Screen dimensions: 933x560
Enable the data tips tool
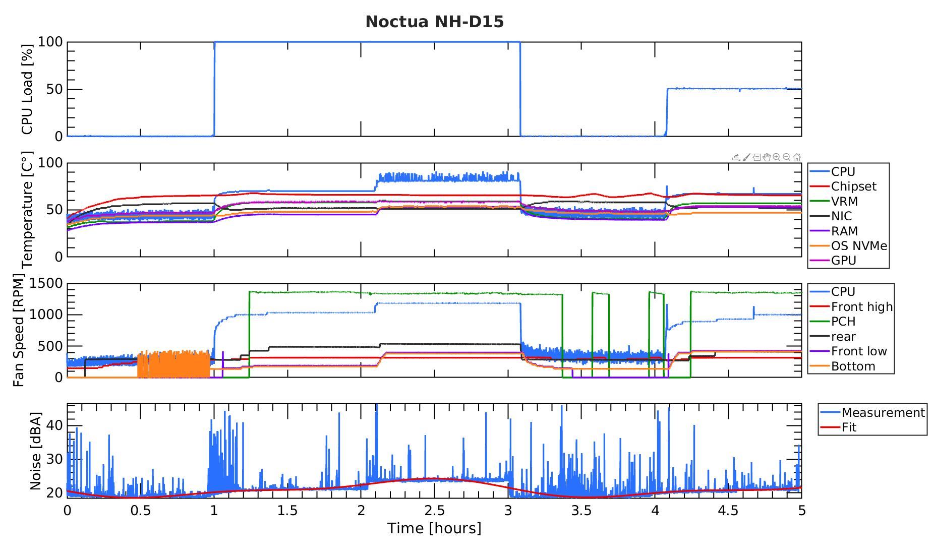coord(756,157)
